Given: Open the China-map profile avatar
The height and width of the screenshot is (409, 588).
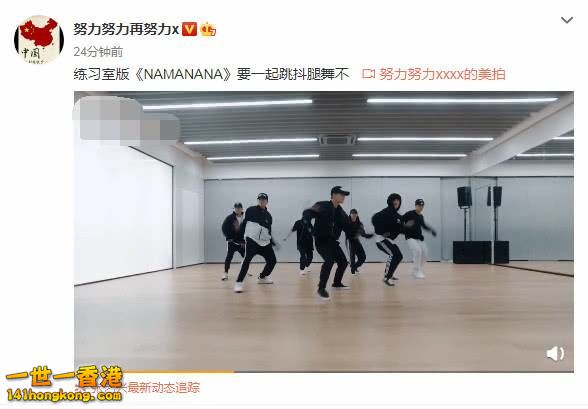Looking at the screenshot, I should (39, 39).
